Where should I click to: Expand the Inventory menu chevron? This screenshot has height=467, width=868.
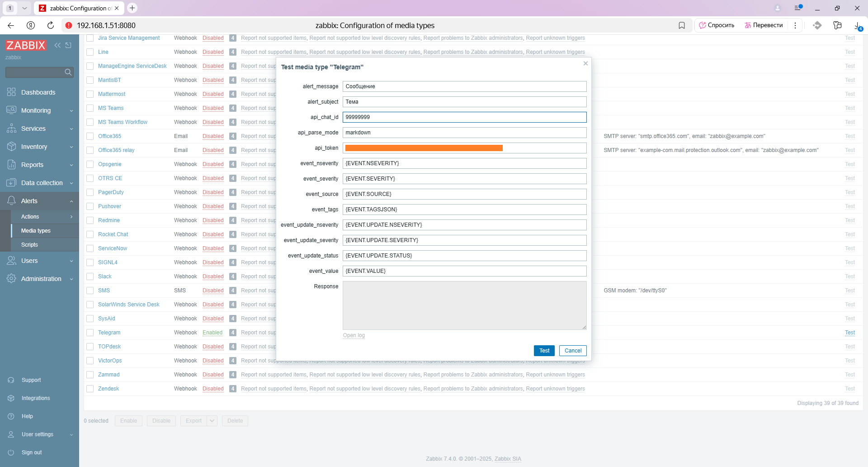(x=71, y=147)
